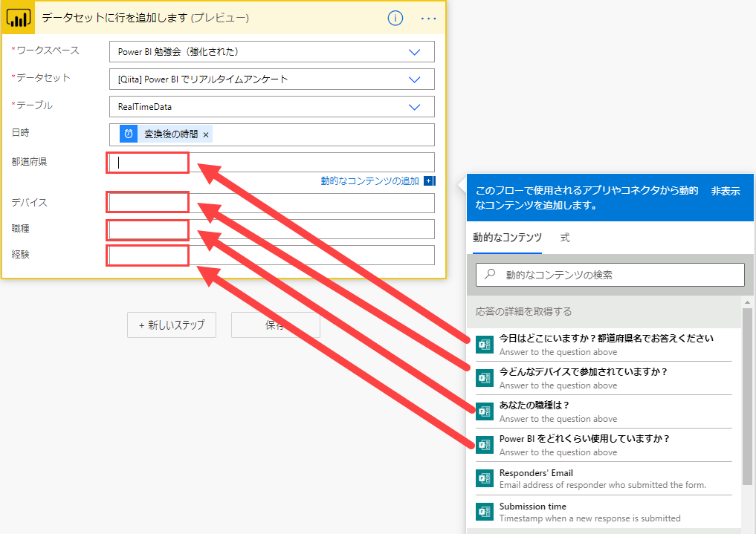Image resolution: width=756 pixels, height=534 pixels.
Task: Click the Power BI action icon
Action: coord(19,18)
